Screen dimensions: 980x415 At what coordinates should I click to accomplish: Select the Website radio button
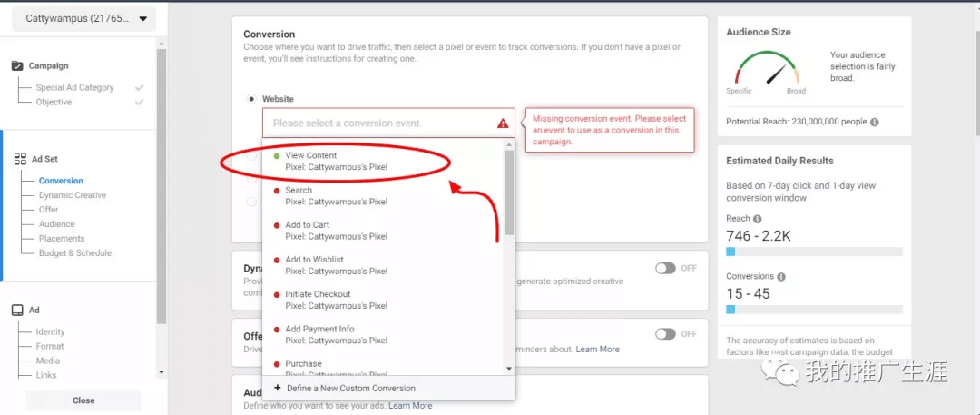point(251,99)
